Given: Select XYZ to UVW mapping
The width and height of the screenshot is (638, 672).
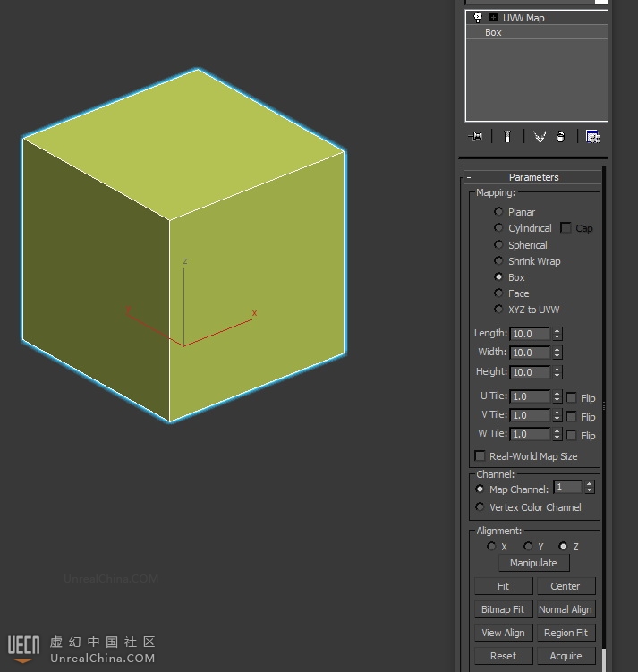Looking at the screenshot, I should 498,309.
